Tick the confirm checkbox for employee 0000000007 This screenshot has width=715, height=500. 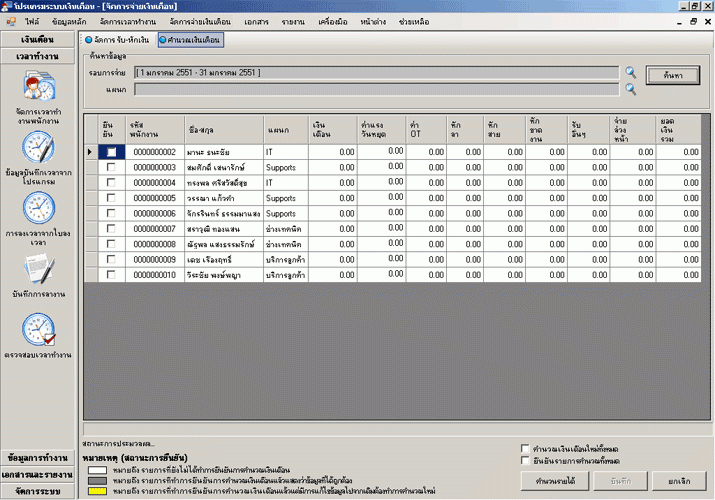[x=111, y=228]
